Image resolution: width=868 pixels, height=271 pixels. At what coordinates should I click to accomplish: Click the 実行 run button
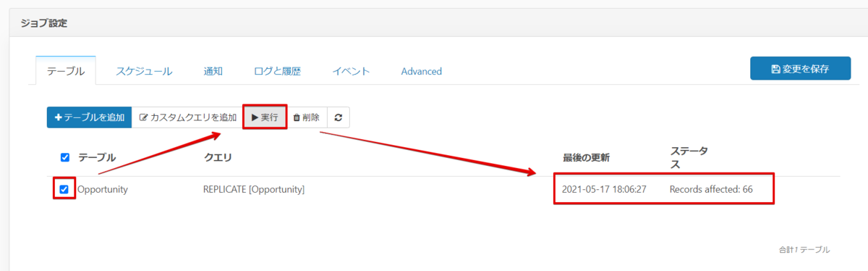coord(265,117)
